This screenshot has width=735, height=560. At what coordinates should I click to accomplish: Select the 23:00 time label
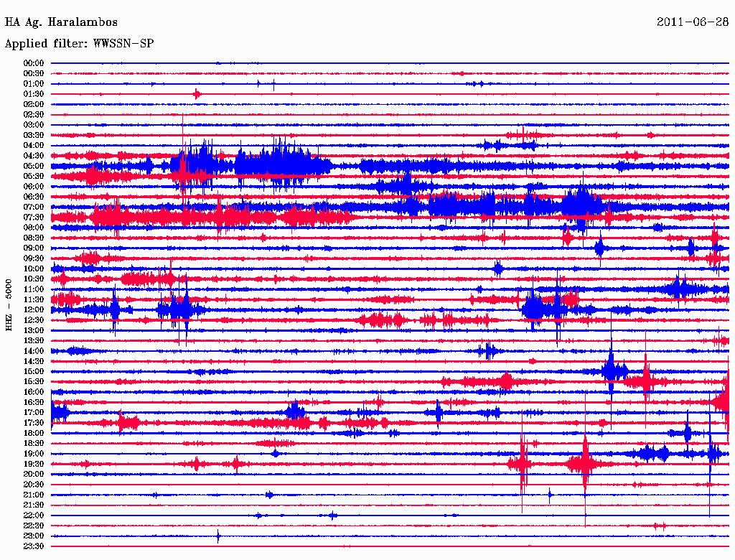tap(34, 536)
